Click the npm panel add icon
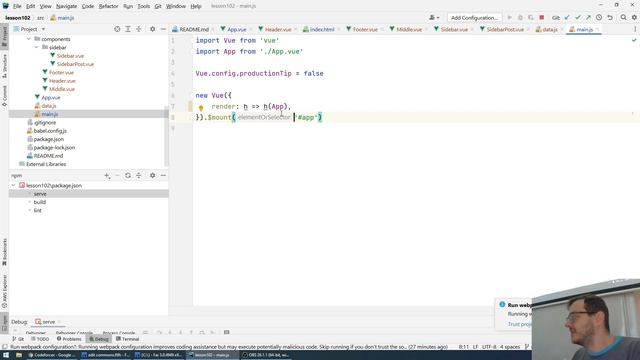Viewport: 640px width, 360px height. point(107,176)
